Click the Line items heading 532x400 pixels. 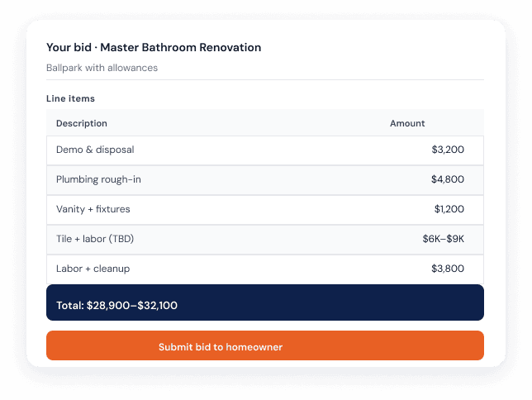pyautogui.click(x=70, y=98)
